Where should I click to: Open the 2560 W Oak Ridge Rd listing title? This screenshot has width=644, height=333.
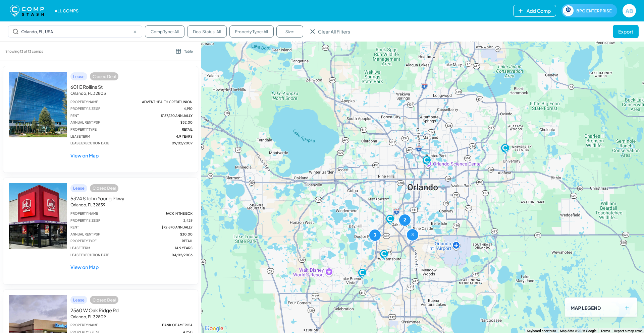click(95, 311)
